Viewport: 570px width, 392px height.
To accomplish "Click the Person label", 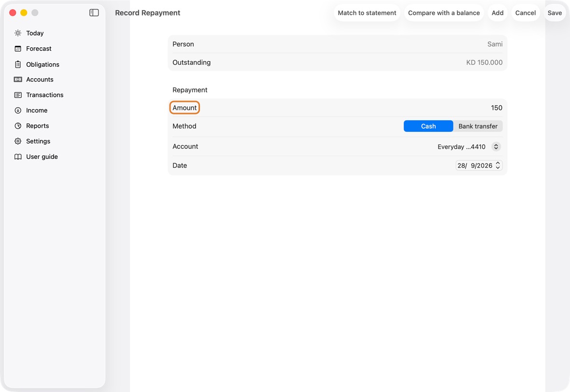I will tap(183, 44).
